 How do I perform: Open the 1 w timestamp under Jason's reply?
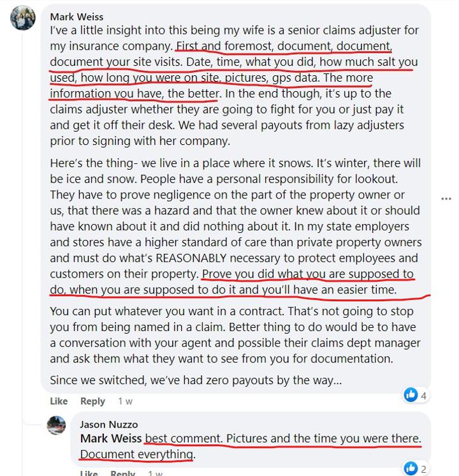point(155,473)
